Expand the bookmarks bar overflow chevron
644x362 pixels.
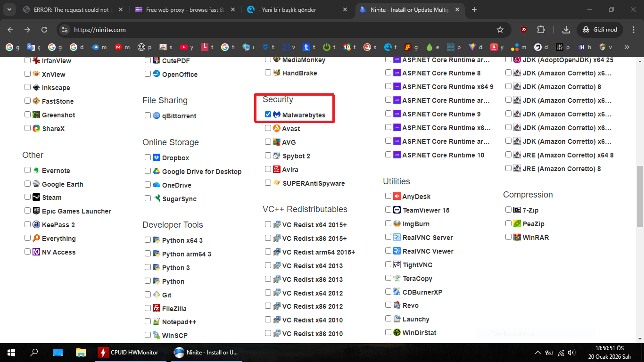click(x=627, y=47)
